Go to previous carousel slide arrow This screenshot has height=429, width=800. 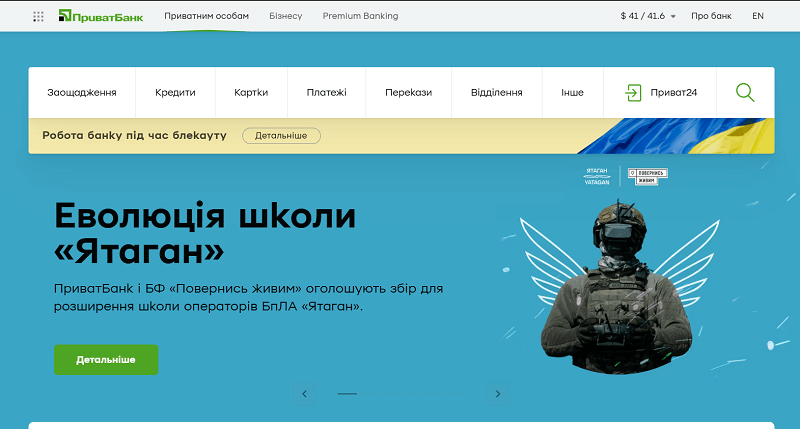(305, 394)
